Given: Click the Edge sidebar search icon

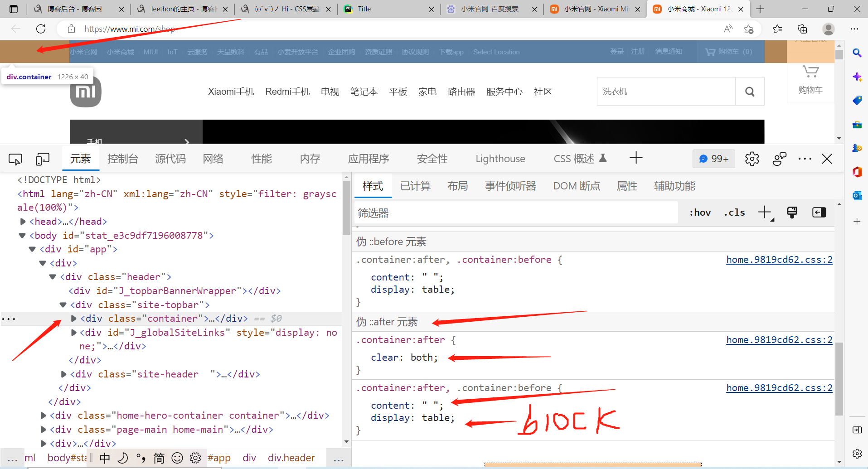Looking at the screenshot, I should point(857,53).
